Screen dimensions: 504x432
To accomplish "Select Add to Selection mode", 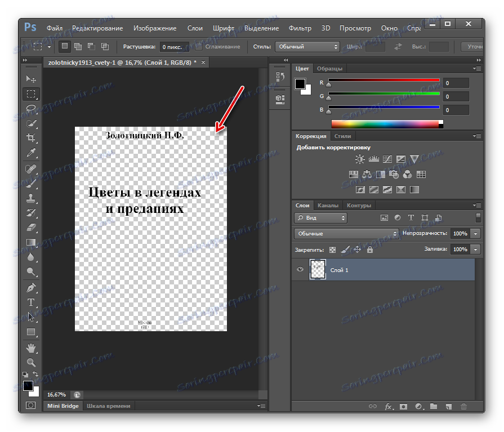I will pos(78,47).
